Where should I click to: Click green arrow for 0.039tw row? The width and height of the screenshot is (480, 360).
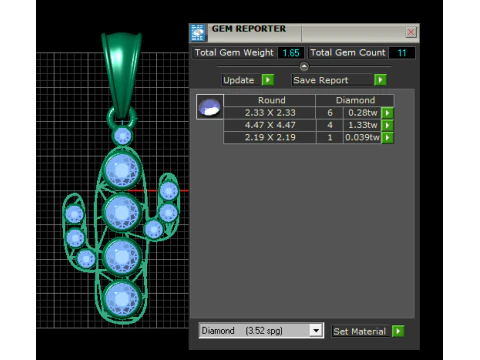point(387,137)
